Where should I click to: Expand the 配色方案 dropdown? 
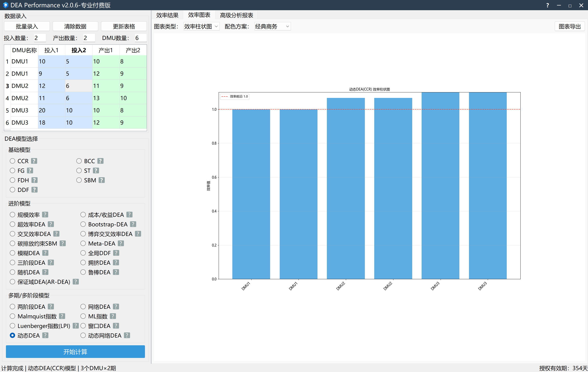point(272,26)
